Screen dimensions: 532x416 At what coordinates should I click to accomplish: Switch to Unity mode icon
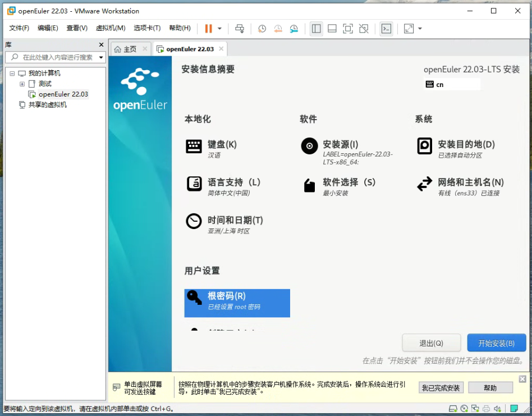[364, 29]
